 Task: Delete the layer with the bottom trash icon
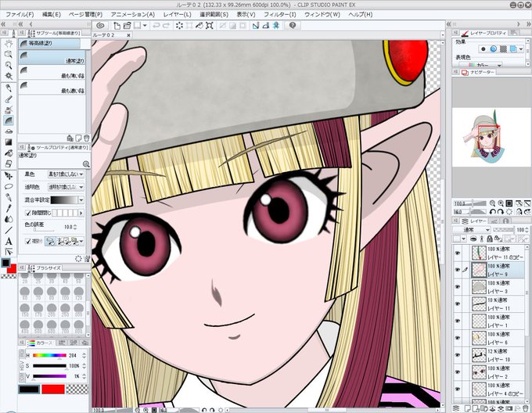(x=525, y=408)
